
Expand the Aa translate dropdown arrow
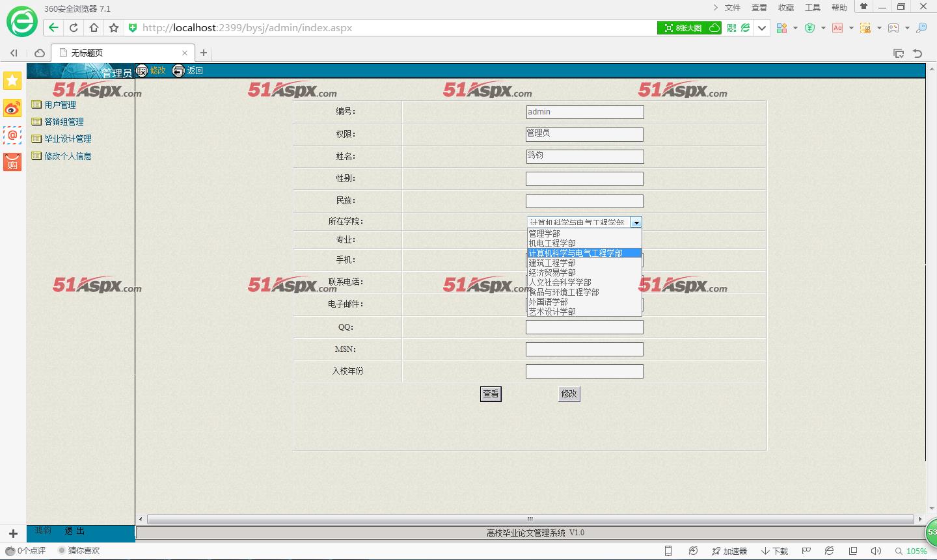click(851, 28)
